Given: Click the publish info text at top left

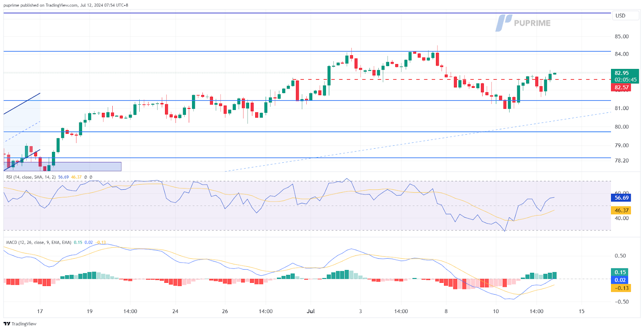Looking at the screenshot, I should coord(66,5).
